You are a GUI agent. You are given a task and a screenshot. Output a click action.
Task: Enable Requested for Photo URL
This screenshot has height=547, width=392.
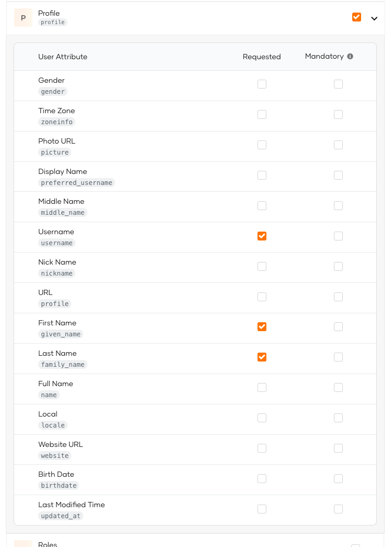click(262, 145)
